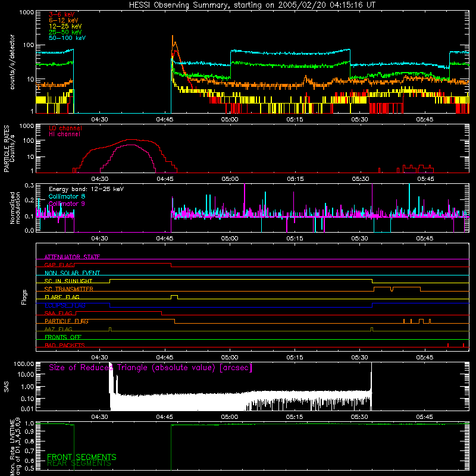This screenshot has height=476, width=476.
Task: Click the GAP FLAG label
Action: click(59, 265)
